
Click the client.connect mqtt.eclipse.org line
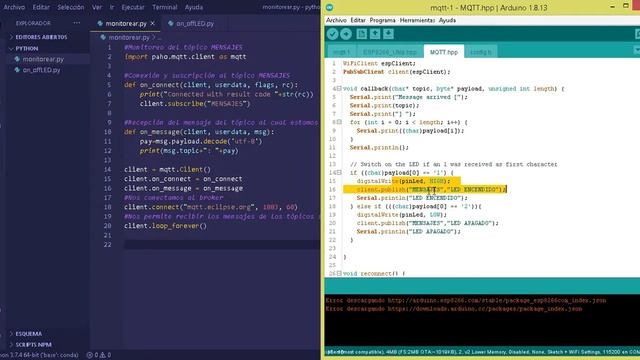coord(211,207)
